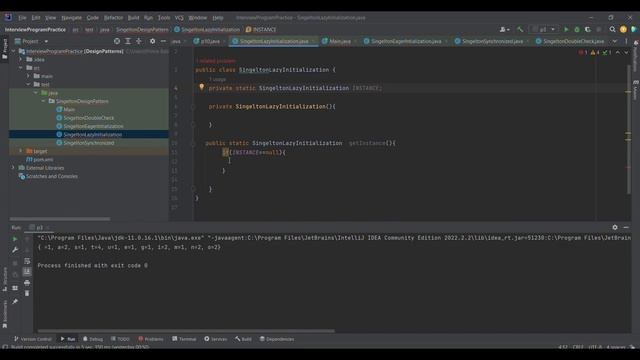Run with Coverage from top toolbar

coord(588,29)
